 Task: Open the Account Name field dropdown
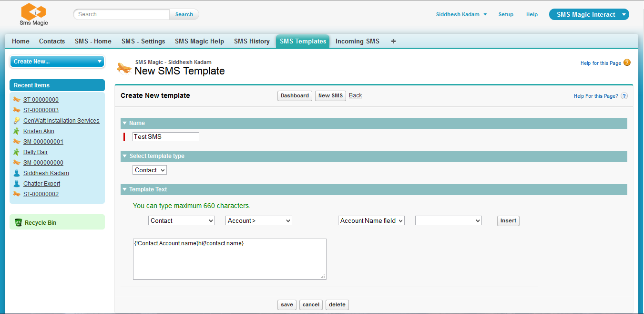pyautogui.click(x=371, y=221)
